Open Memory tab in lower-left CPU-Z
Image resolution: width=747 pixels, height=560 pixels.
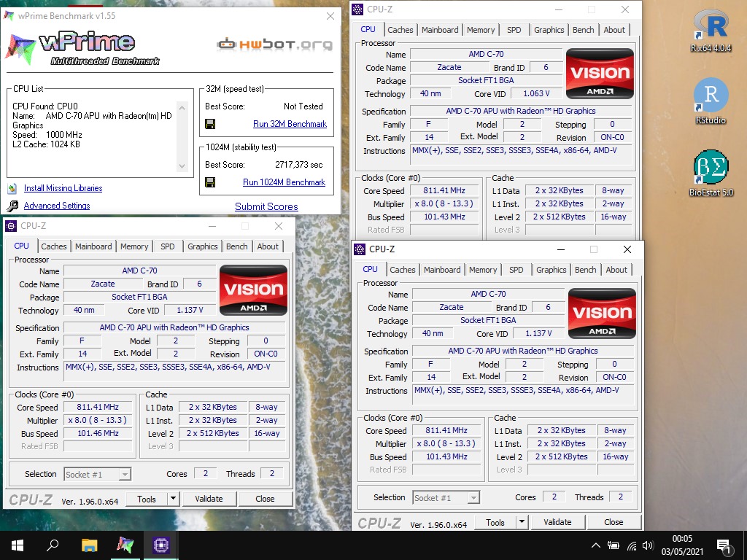click(x=134, y=246)
